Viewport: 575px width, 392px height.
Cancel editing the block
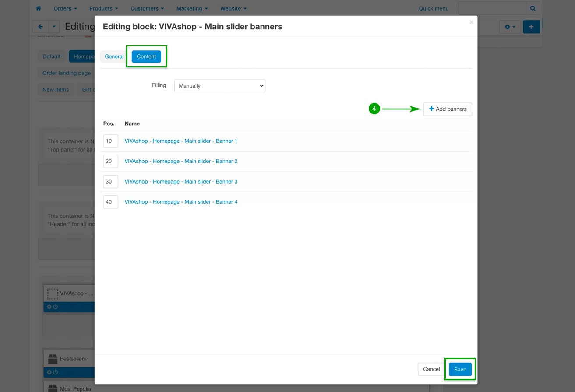click(431, 369)
